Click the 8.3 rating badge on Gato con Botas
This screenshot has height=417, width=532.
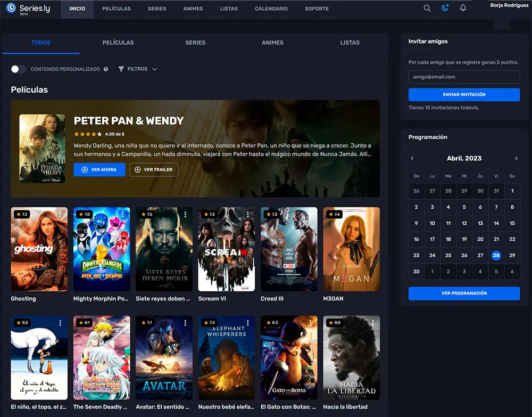pyautogui.click(x=272, y=323)
